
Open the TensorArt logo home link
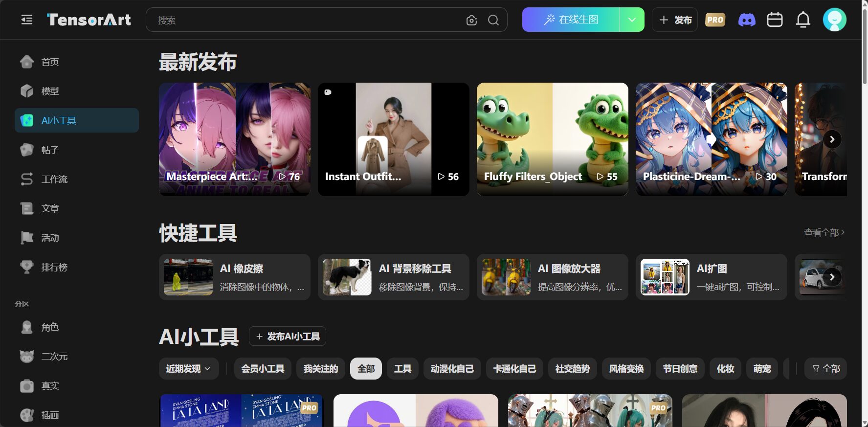coord(89,20)
